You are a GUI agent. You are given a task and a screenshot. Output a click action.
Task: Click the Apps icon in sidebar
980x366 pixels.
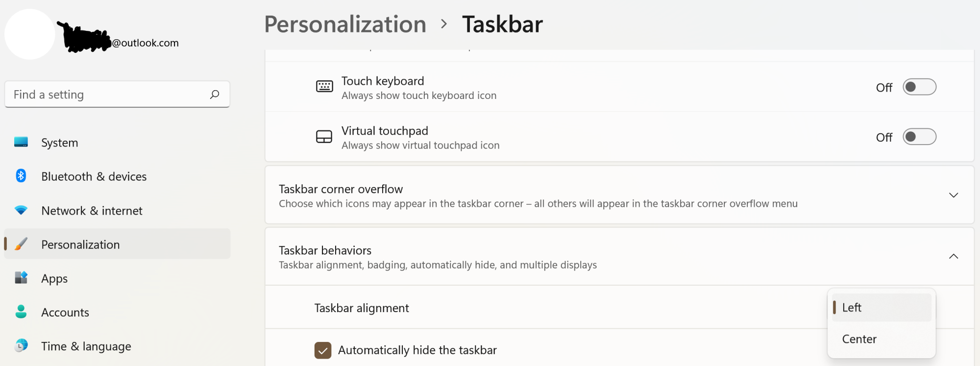21,278
